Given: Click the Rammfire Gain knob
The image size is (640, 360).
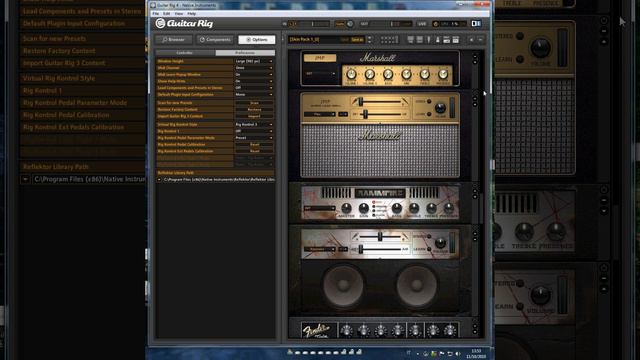Looking at the screenshot, I should click(x=363, y=209).
